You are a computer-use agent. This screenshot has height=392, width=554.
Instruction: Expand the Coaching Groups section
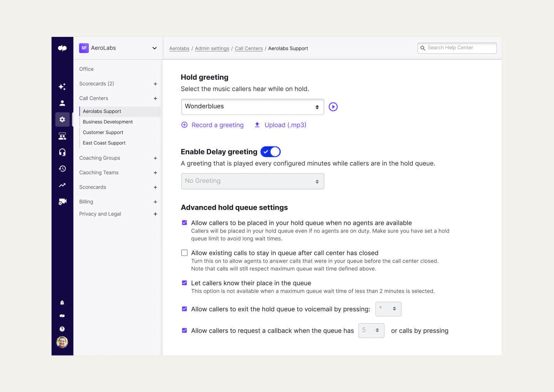coord(155,158)
